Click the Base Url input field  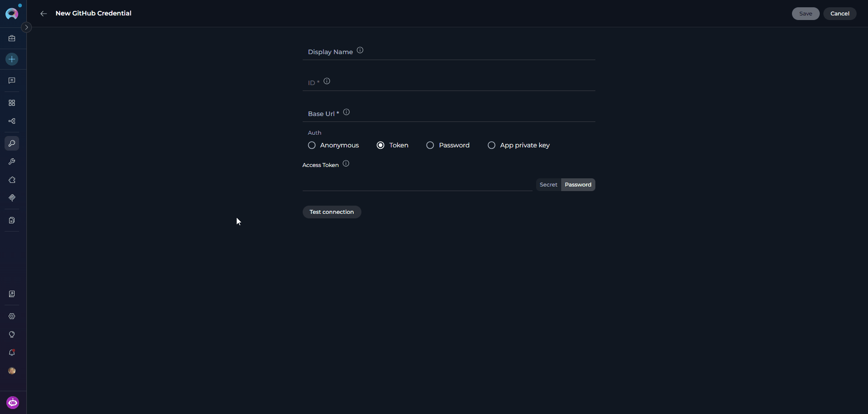[x=449, y=113]
